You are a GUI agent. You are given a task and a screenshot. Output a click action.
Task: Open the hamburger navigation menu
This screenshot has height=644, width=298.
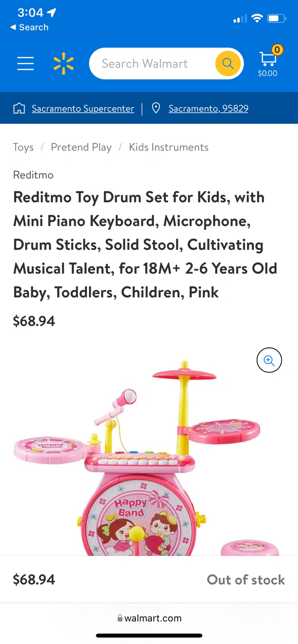point(26,64)
